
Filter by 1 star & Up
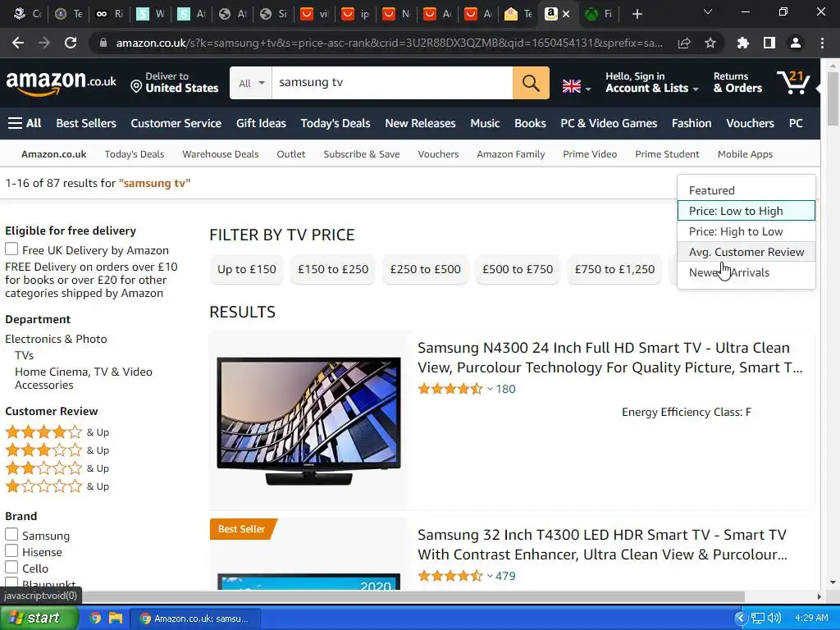57,486
